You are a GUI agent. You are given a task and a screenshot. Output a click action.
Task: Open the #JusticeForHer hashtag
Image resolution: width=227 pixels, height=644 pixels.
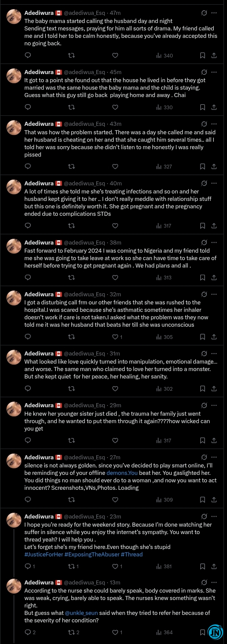tap(44, 554)
